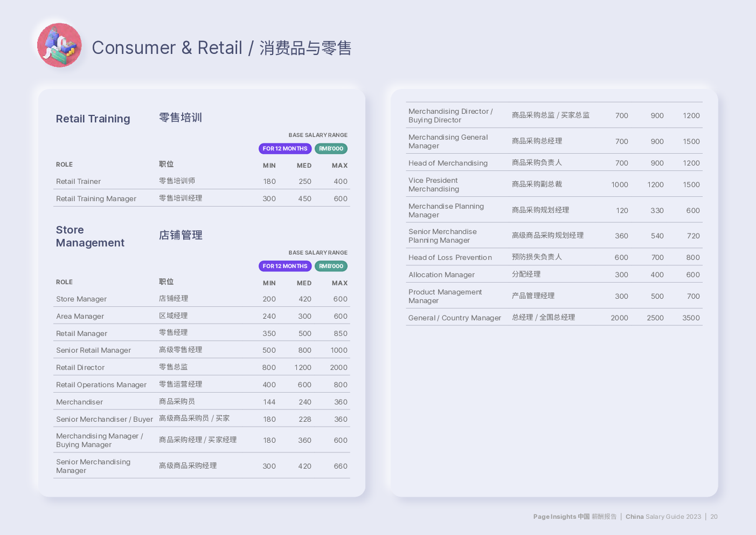Click the Consumer & Retail shopping icon

(59, 45)
